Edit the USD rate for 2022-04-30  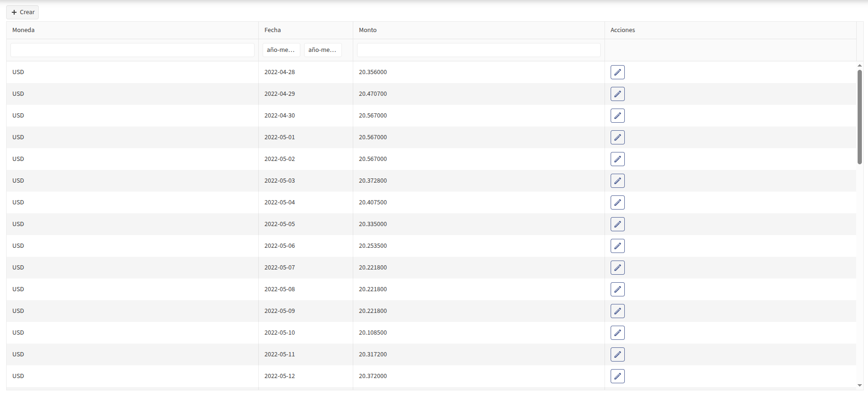pos(617,116)
